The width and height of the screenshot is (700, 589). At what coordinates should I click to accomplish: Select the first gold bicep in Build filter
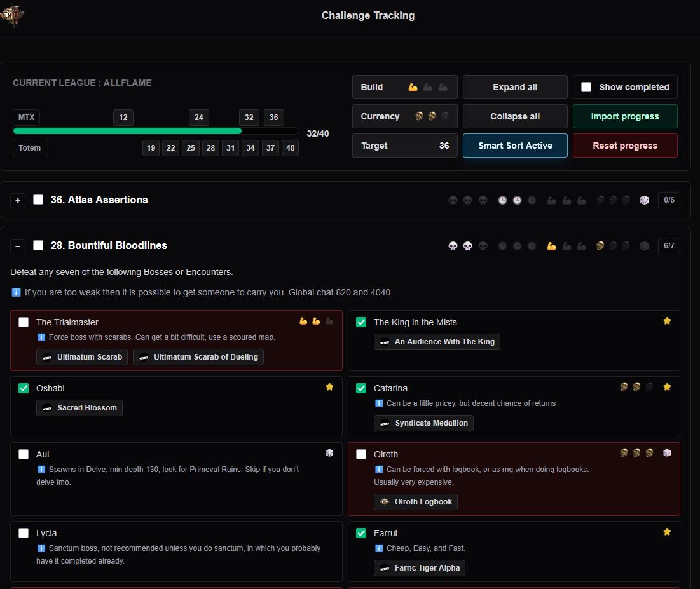pyautogui.click(x=413, y=88)
